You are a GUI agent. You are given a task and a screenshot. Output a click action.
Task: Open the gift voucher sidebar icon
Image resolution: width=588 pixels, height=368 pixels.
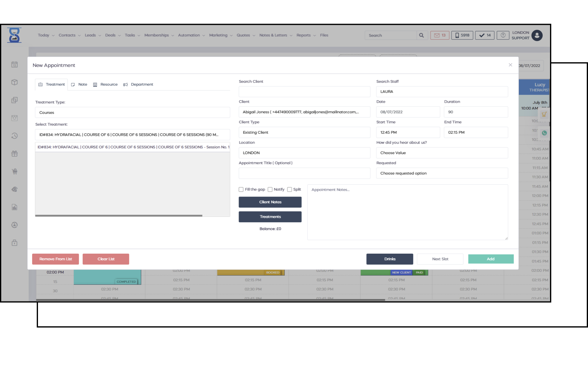14,154
